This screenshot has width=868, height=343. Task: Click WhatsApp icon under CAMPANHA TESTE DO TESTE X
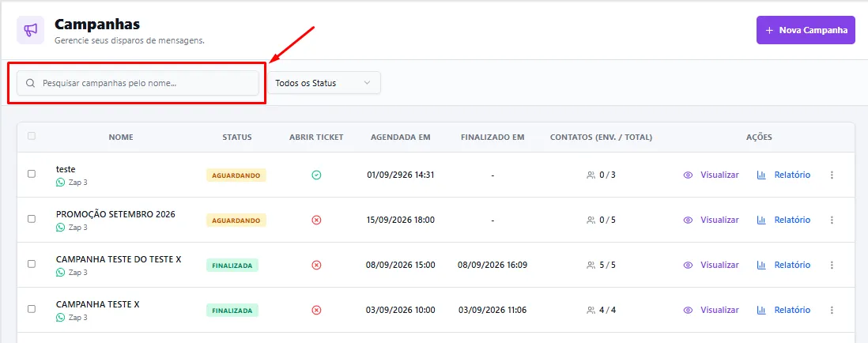click(60, 272)
